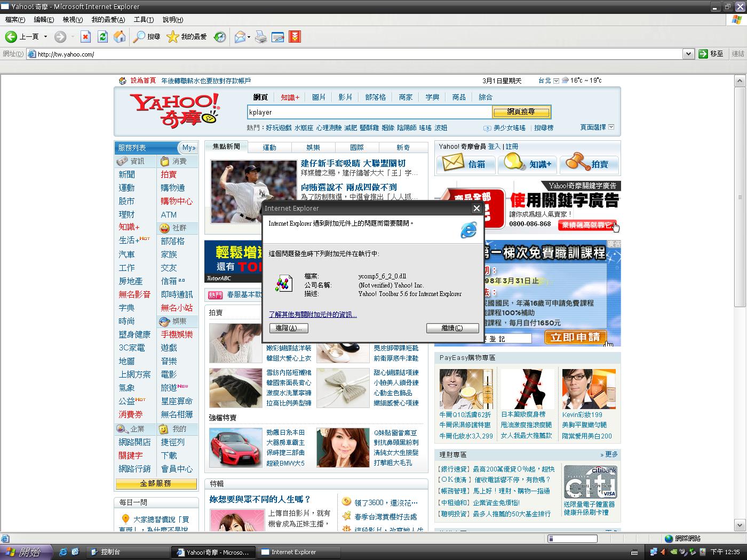Click 繼續(C) button in dialog
Viewport: 747px width, 560px height.
[x=452, y=328]
